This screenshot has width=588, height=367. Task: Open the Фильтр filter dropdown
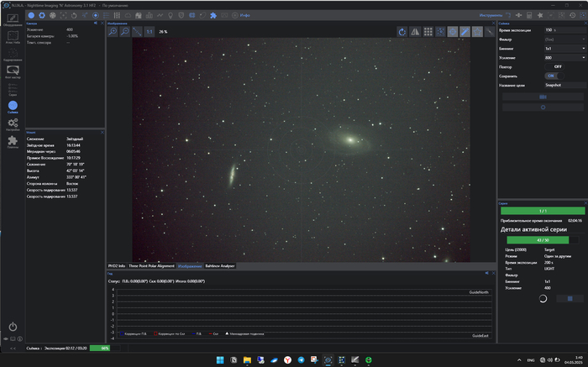coord(564,39)
